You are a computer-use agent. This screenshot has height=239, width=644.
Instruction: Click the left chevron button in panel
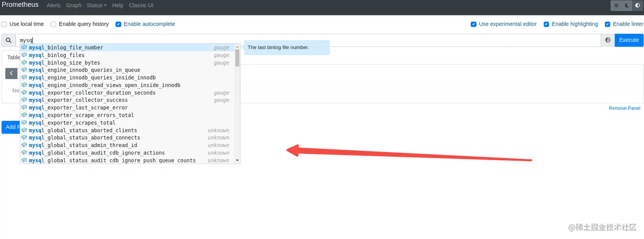11,73
